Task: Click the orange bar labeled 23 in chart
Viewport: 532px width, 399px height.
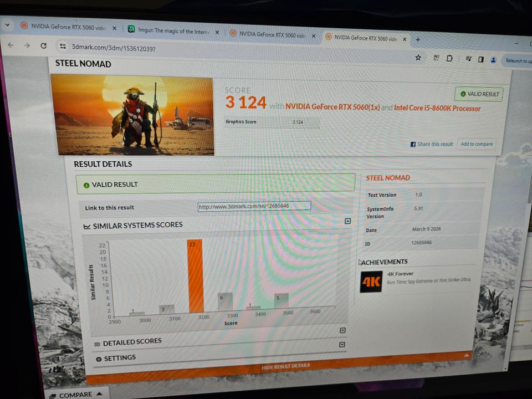Action: coord(195,276)
